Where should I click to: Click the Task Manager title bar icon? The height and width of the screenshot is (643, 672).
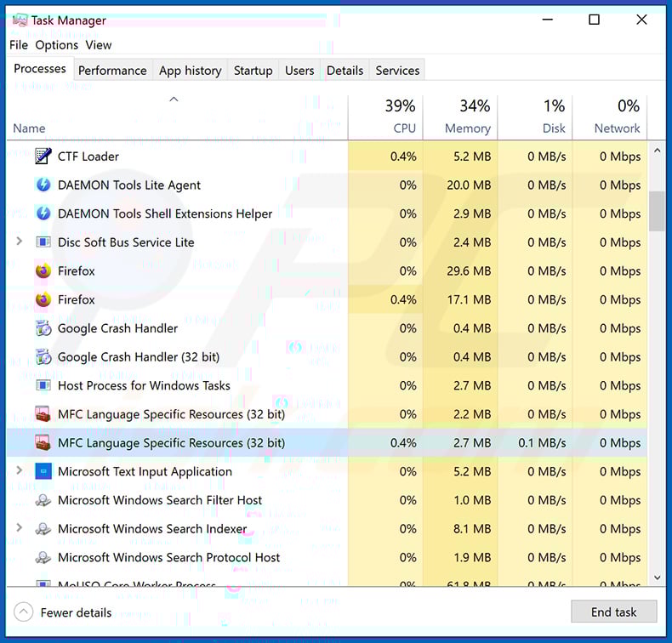click(20, 20)
